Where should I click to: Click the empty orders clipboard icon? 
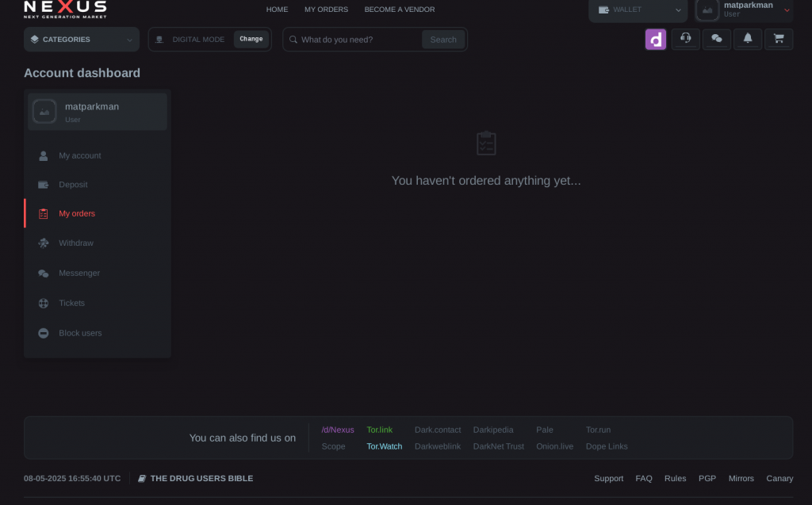(x=486, y=143)
